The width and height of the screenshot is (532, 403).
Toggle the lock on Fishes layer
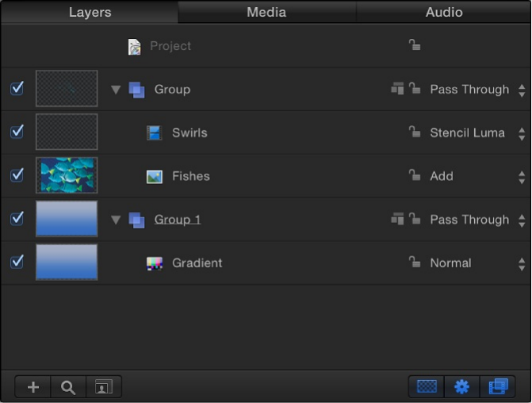tap(415, 175)
